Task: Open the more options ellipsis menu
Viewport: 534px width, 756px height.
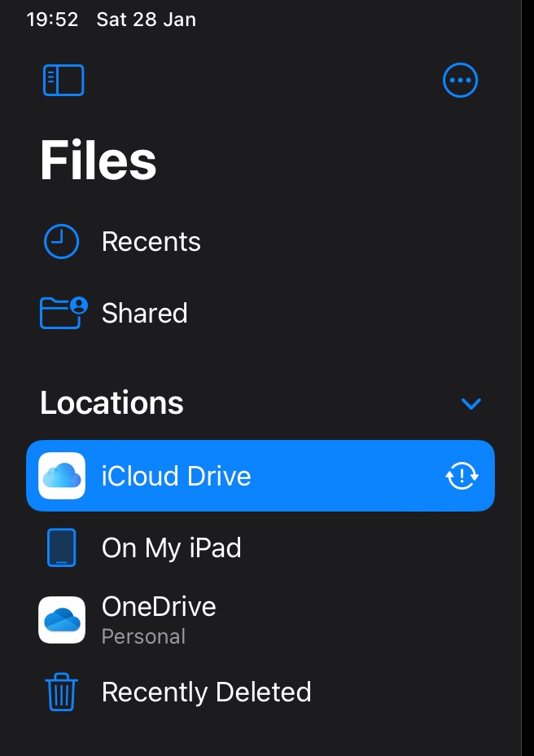Action: 460,80
